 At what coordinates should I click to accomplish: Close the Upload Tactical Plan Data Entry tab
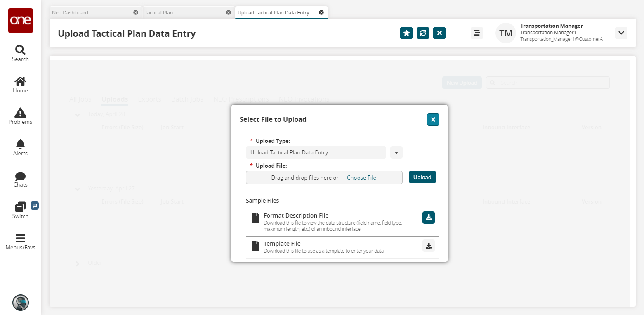coord(321,12)
